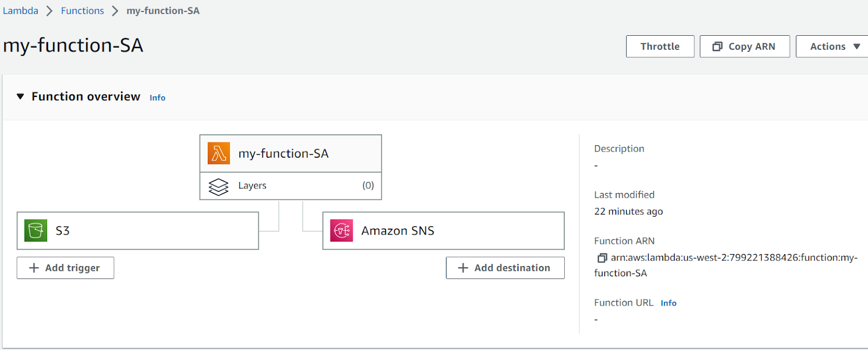
Task: Go to Lambda in the breadcrumb
Action: [21, 11]
